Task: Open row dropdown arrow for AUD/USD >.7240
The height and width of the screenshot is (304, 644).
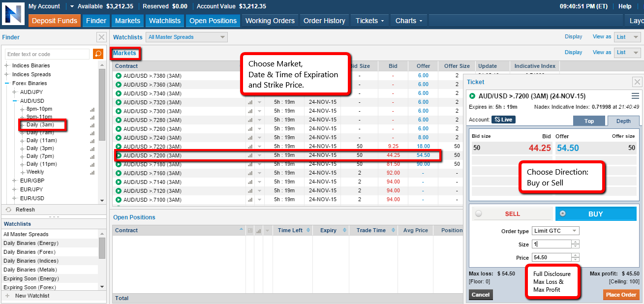Action: 259,138
